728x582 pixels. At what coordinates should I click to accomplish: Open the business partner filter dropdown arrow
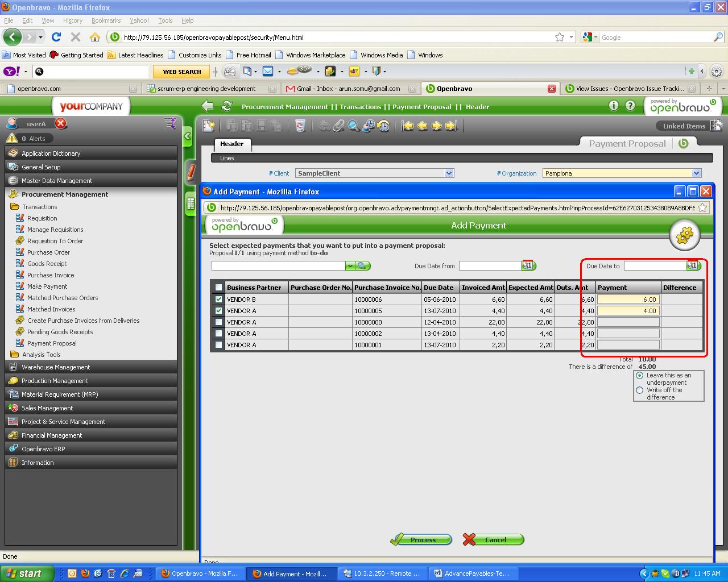[350, 266]
